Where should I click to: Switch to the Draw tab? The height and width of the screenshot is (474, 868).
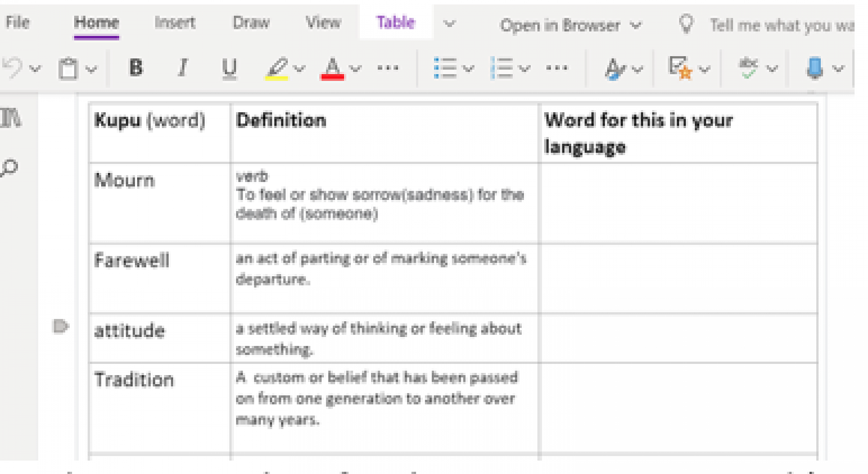251,23
